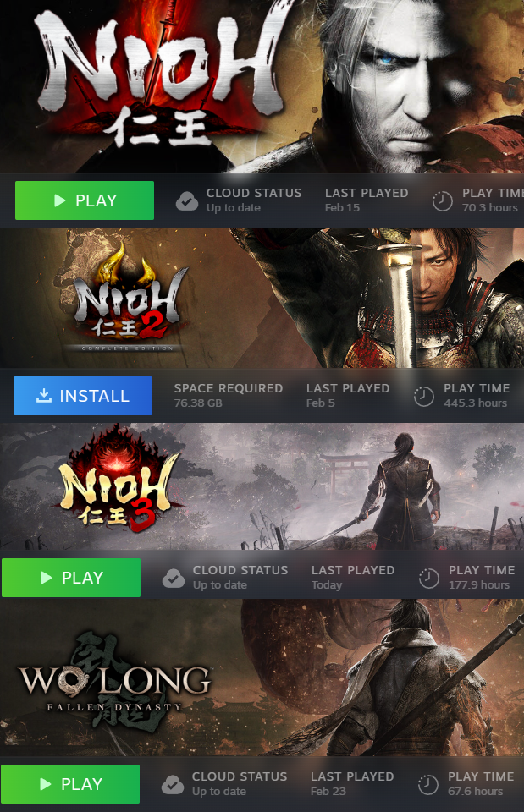This screenshot has height=812, width=524.
Task: Click the Nioh play time clock icon
Action: click(x=442, y=201)
